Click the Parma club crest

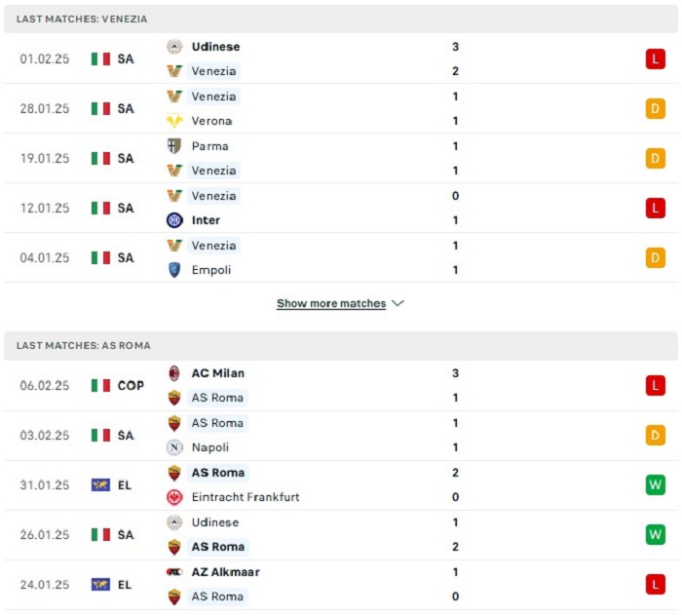(174, 146)
